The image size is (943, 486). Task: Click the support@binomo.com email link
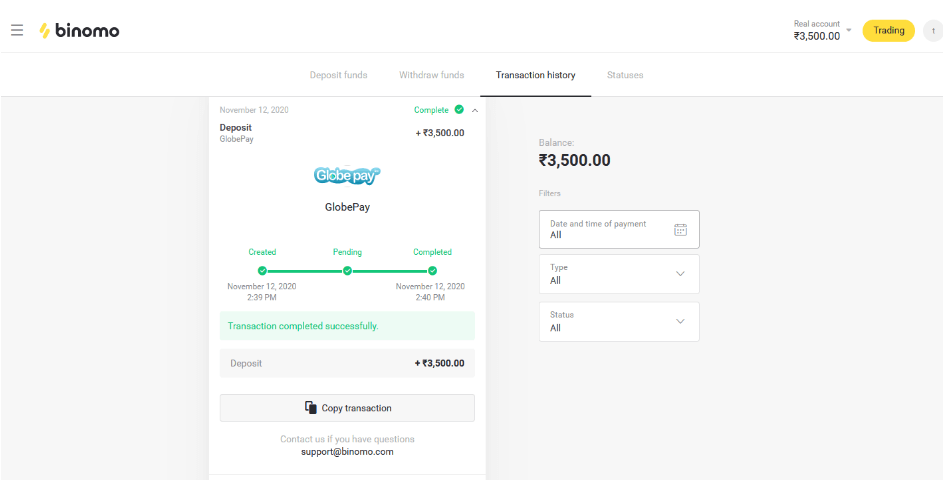[x=347, y=452]
